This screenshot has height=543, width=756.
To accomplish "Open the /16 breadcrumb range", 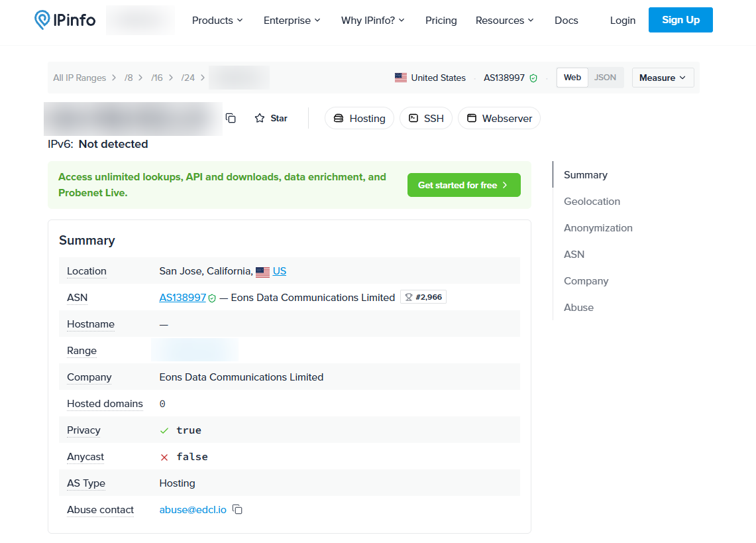I will 157,78.
